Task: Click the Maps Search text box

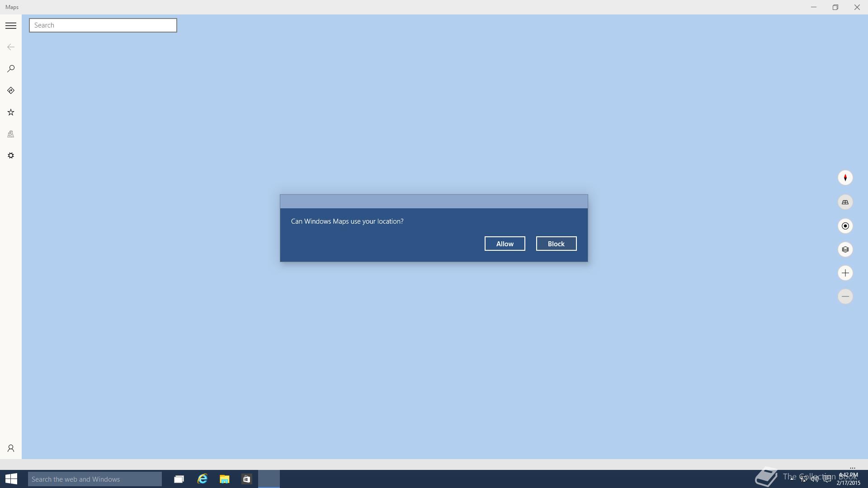Action: coord(103,25)
